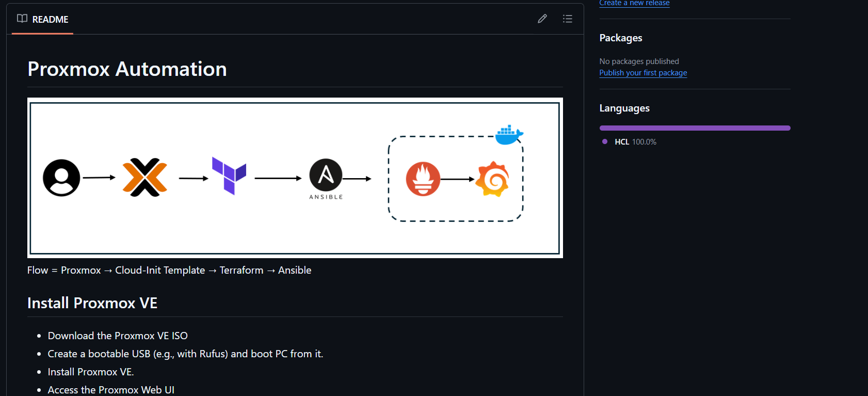Screen dimensions: 868x396
Task: Open the HCL 100.0% language link
Action: [635, 142]
